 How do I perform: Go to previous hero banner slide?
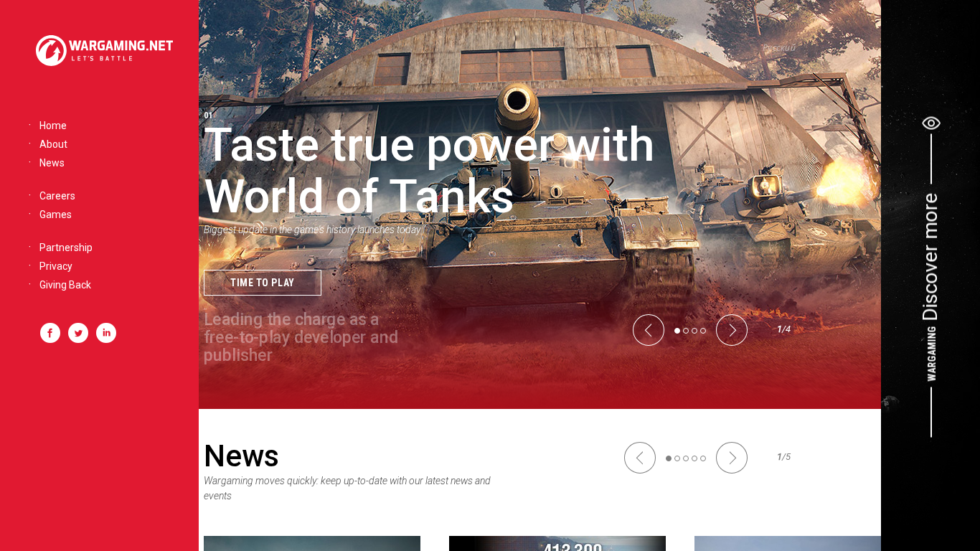point(649,330)
